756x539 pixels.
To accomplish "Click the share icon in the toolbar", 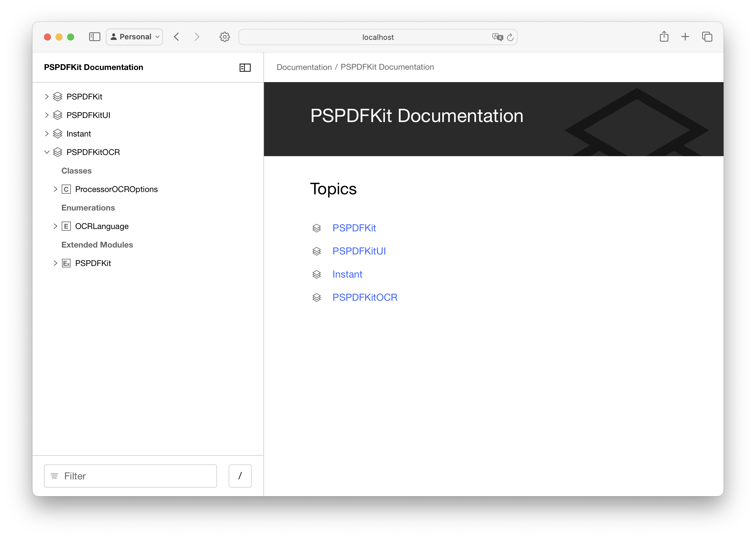I will [x=664, y=36].
